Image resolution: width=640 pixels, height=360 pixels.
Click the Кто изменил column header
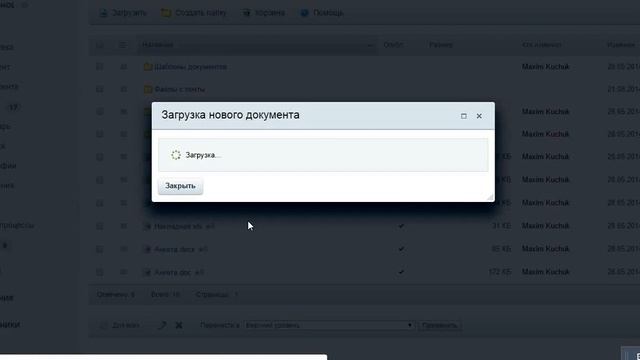(x=542, y=45)
